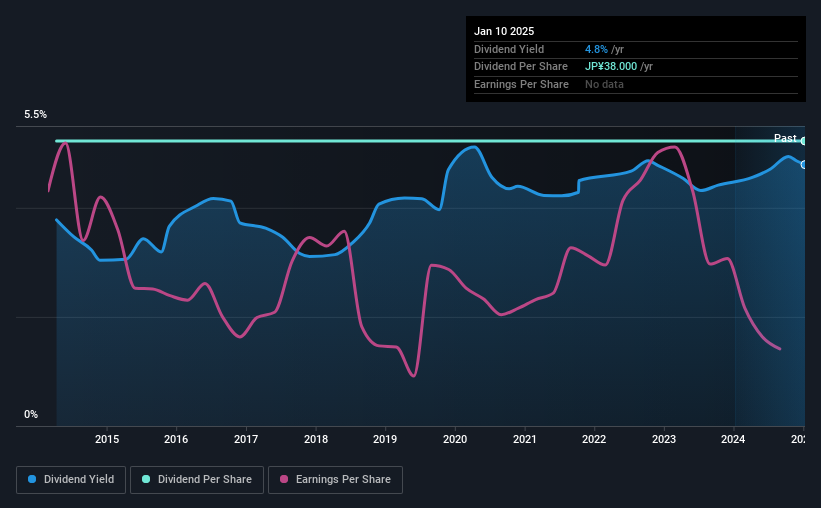The image size is (821, 508).
Task: Select the 2015 x-axis year label
Action: pyautogui.click(x=107, y=439)
